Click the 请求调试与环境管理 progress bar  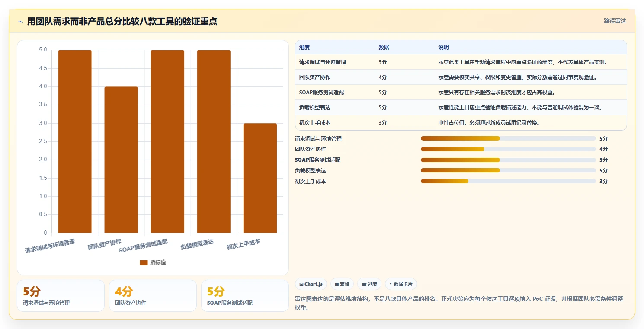coord(508,138)
